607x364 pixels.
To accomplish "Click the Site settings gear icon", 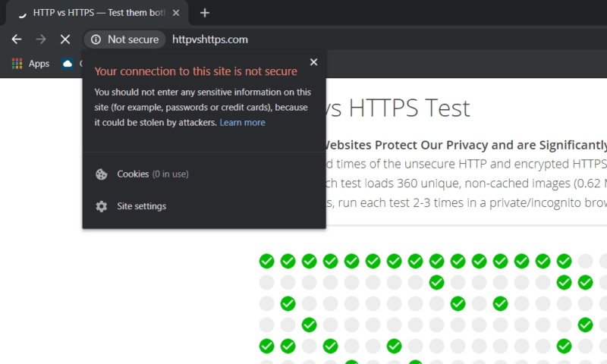I will [x=102, y=206].
